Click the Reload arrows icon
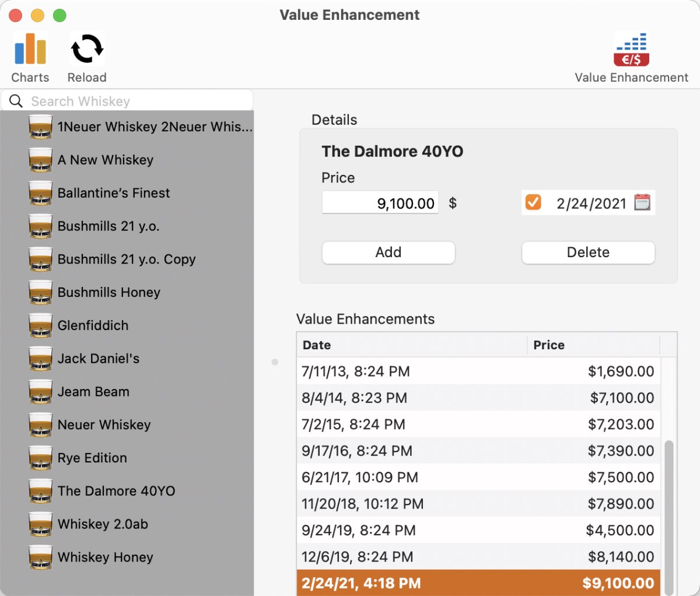 pos(87,49)
